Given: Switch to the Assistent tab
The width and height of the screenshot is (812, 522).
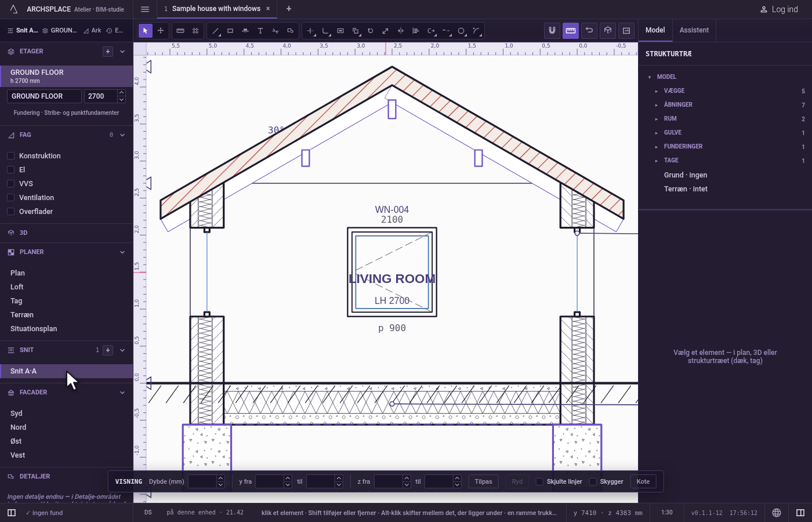Looking at the screenshot, I should [x=694, y=30].
